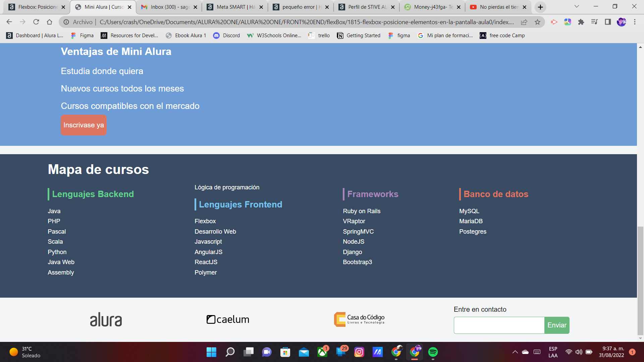Open the Chrome three-dot menu
This screenshot has width=644, height=362.
click(x=635, y=22)
